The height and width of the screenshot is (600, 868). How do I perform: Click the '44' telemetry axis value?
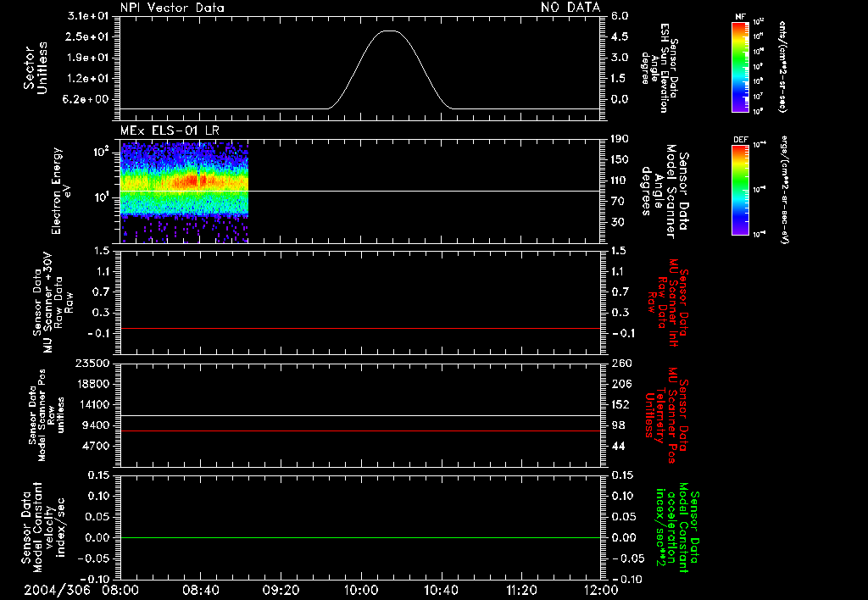618,447
